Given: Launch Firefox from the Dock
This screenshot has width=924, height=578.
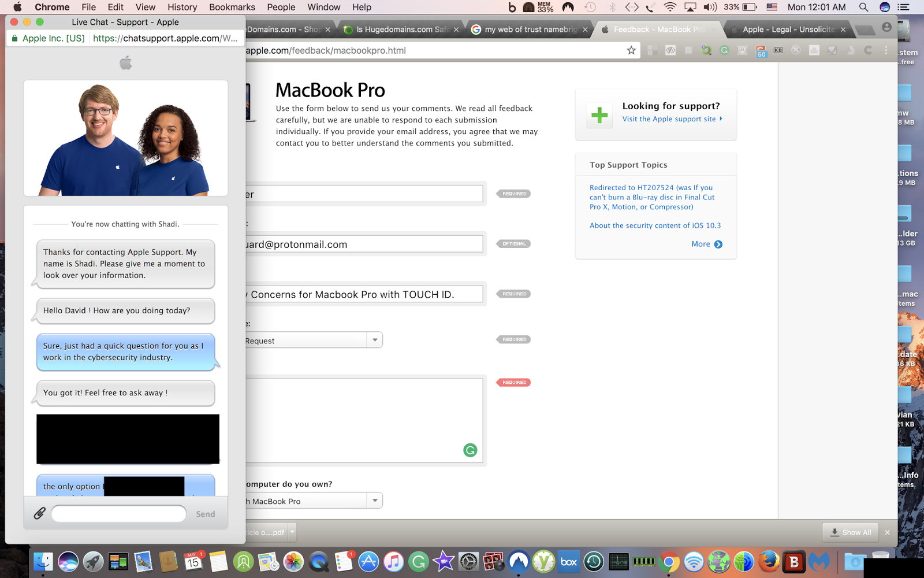Looking at the screenshot, I should click(x=769, y=561).
